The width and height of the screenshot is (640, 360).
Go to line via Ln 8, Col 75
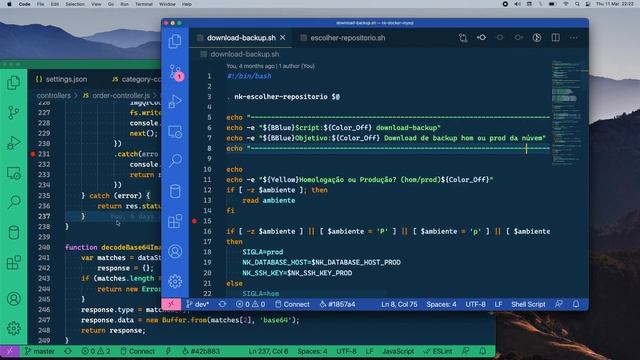click(x=399, y=304)
